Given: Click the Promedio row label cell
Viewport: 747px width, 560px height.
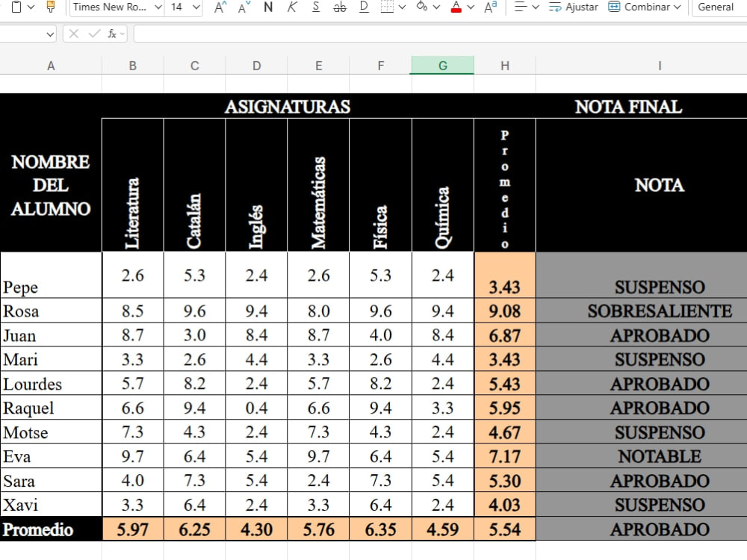Looking at the screenshot, I should click(51, 529).
